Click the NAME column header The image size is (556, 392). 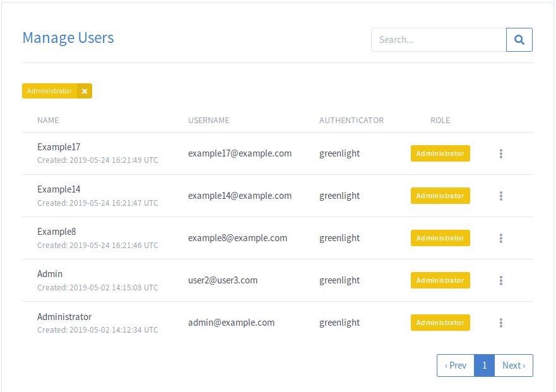48,121
